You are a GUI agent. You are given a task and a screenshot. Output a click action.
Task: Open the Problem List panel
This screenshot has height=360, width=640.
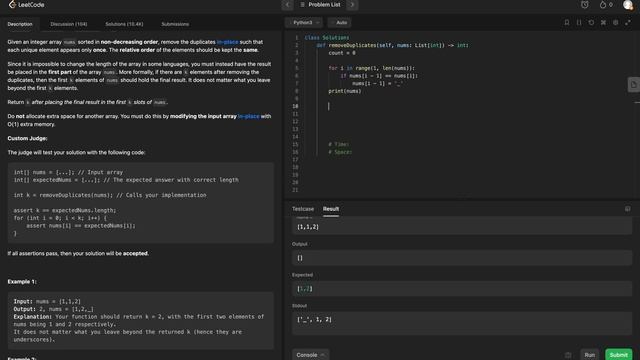click(x=320, y=5)
